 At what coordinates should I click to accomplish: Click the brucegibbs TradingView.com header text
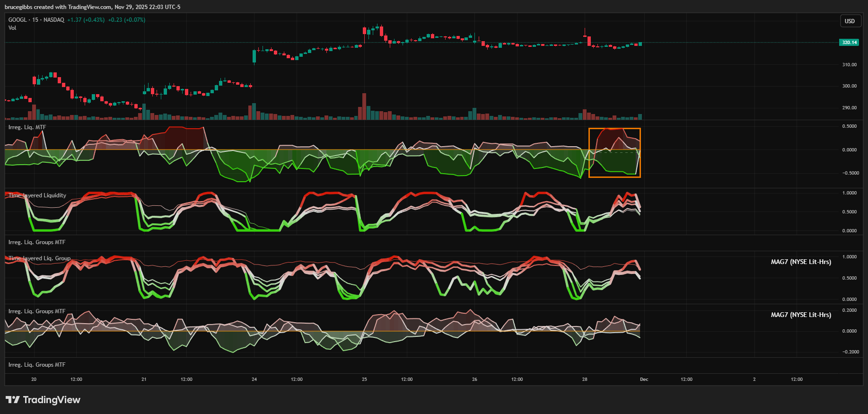coord(92,7)
